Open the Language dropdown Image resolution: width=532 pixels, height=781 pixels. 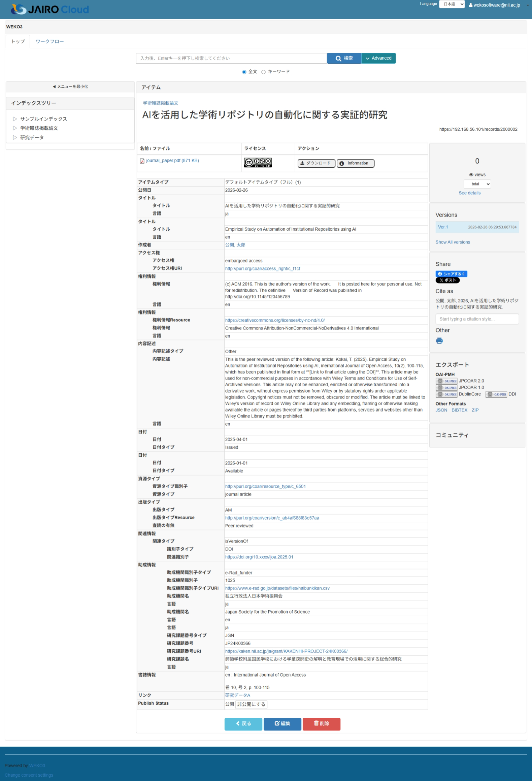452,4
